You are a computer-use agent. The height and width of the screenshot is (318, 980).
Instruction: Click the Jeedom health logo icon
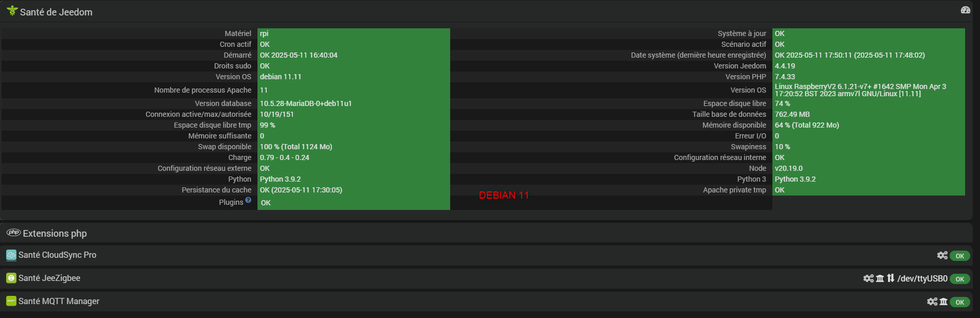(12, 11)
